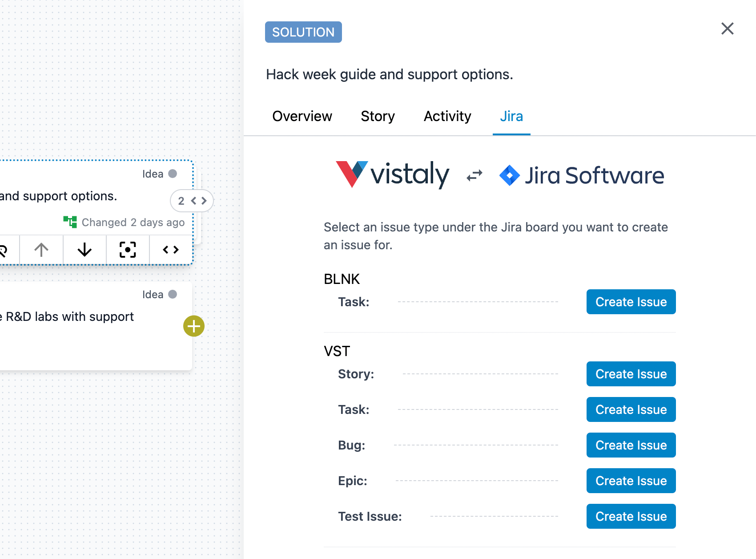The width and height of the screenshot is (756, 559).
Task: Click 'Changed 2 days ago' text
Action: [x=133, y=222]
